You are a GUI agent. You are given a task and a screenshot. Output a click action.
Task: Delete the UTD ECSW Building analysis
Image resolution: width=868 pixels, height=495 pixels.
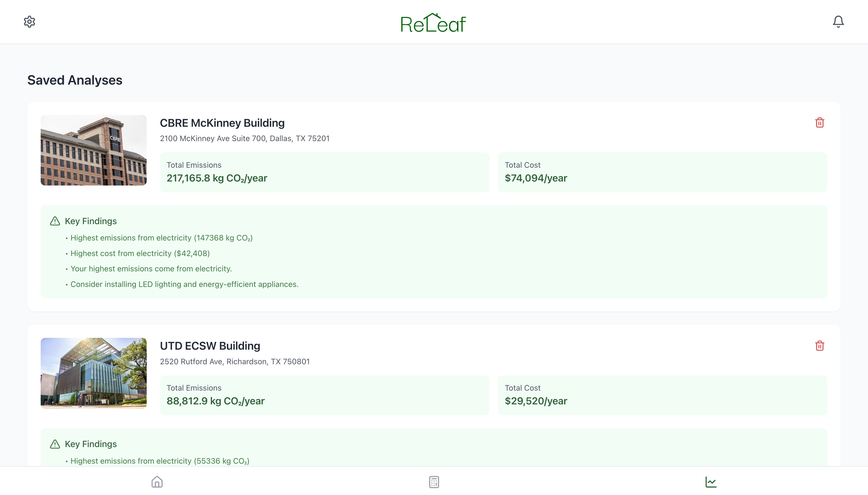[x=819, y=346]
